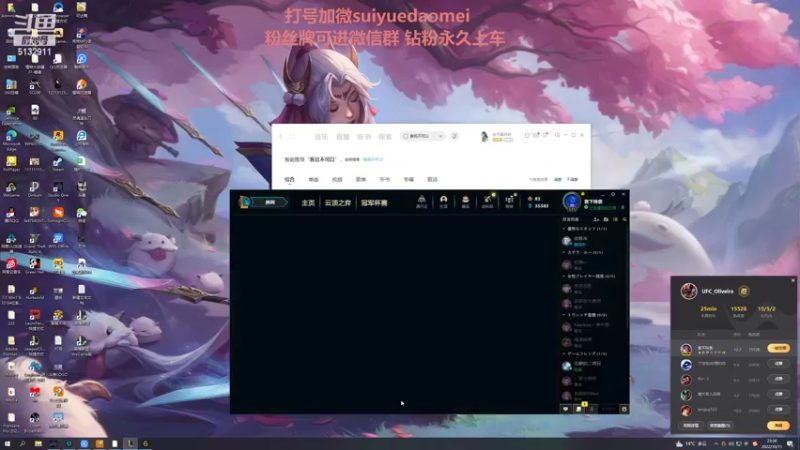Open the summoner avatar in League client
Viewport: 800px width, 450px height.
tap(571, 202)
